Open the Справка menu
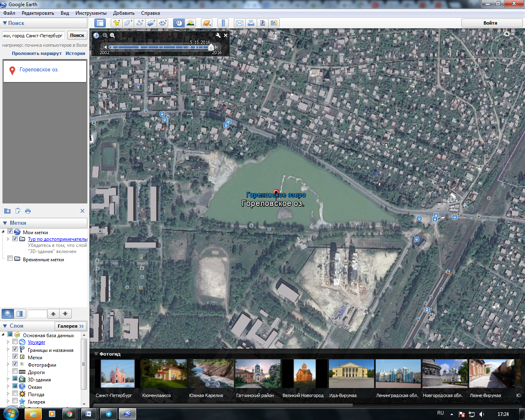The height and width of the screenshot is (420, 525). click(151, 13)
